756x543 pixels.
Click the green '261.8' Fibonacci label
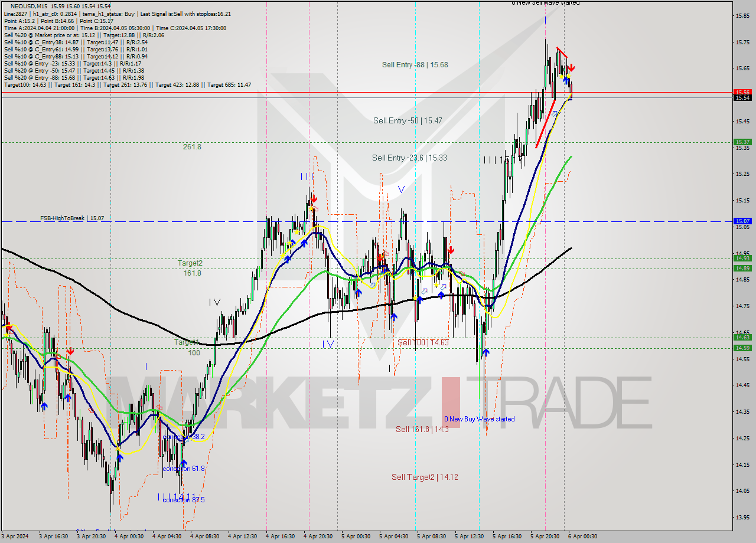tap(192, 147)
